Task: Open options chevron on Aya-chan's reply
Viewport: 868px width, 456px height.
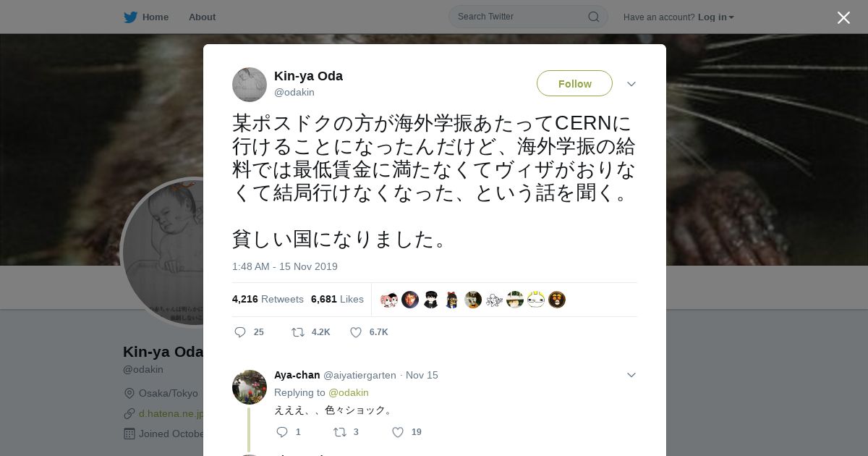Action: pos(631,375)
